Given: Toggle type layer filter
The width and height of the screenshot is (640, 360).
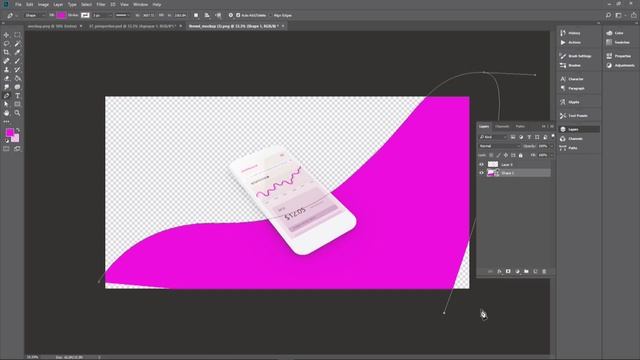Looking at the screenshot, I should [x=529, y=137].
